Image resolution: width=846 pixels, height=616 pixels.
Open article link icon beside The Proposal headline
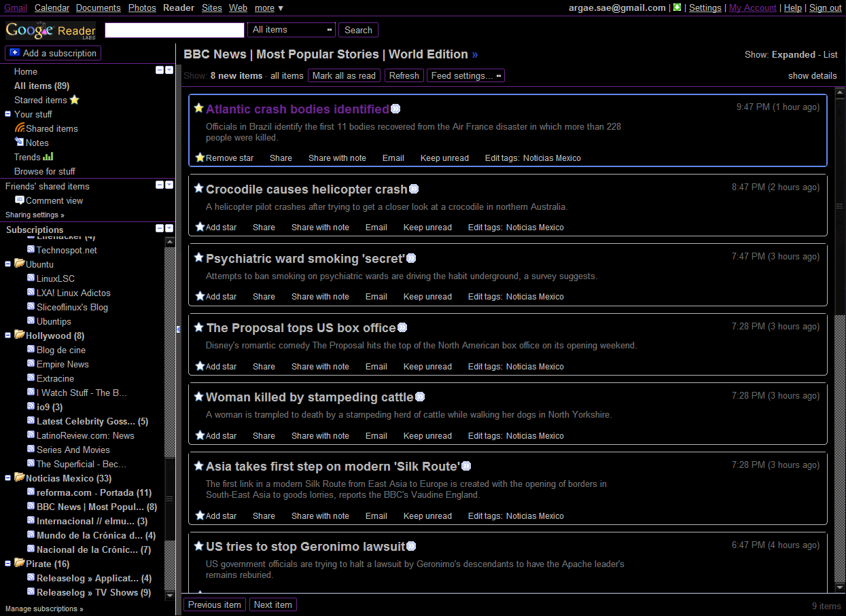(x=402, y=328)
